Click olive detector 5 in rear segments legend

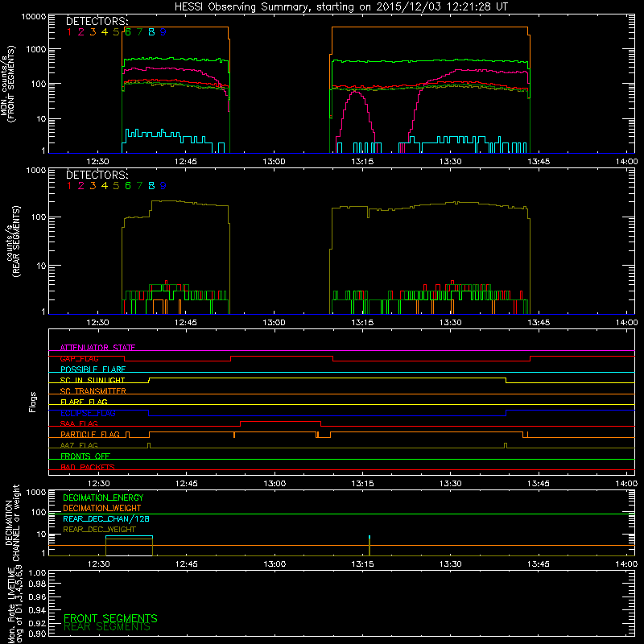(116, 186)
